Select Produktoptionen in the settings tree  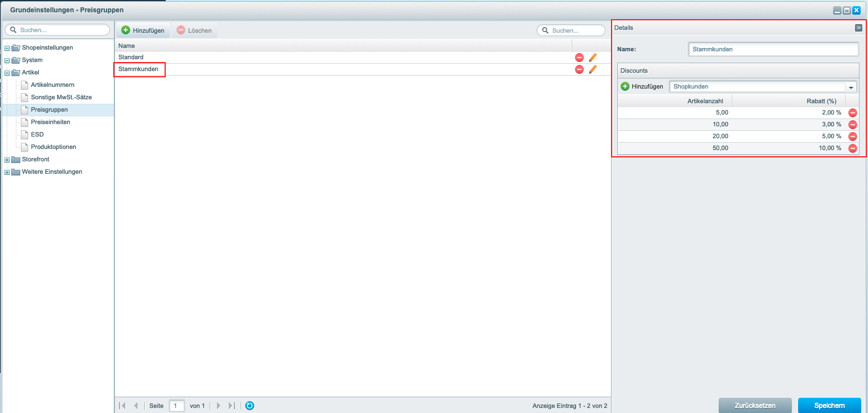point(53,147)
